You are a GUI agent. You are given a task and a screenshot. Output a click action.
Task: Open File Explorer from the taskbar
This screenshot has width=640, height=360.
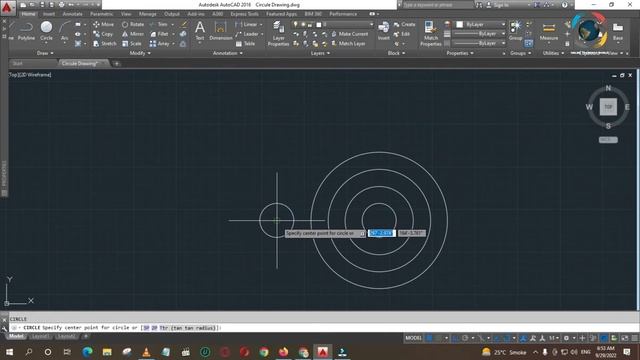[107, 352]
